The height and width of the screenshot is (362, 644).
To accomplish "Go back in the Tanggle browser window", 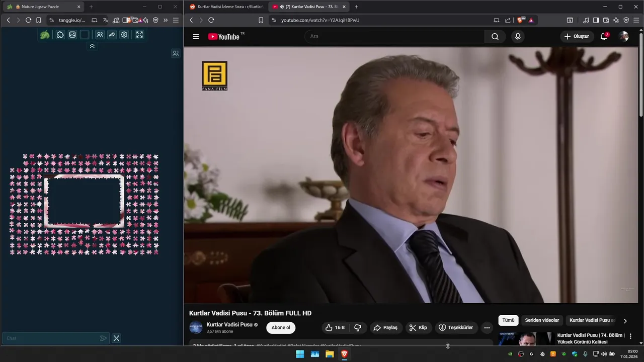I will (8, 20).
